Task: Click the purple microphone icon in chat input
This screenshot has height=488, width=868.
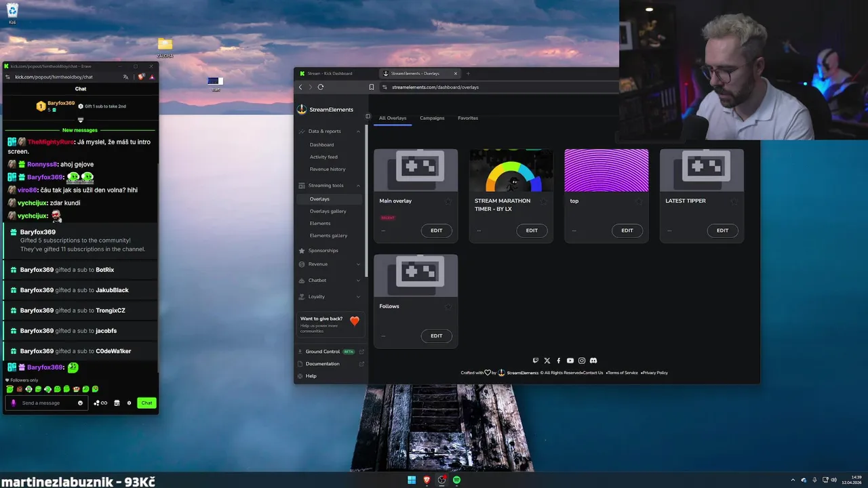Action: tap(13, 403)
